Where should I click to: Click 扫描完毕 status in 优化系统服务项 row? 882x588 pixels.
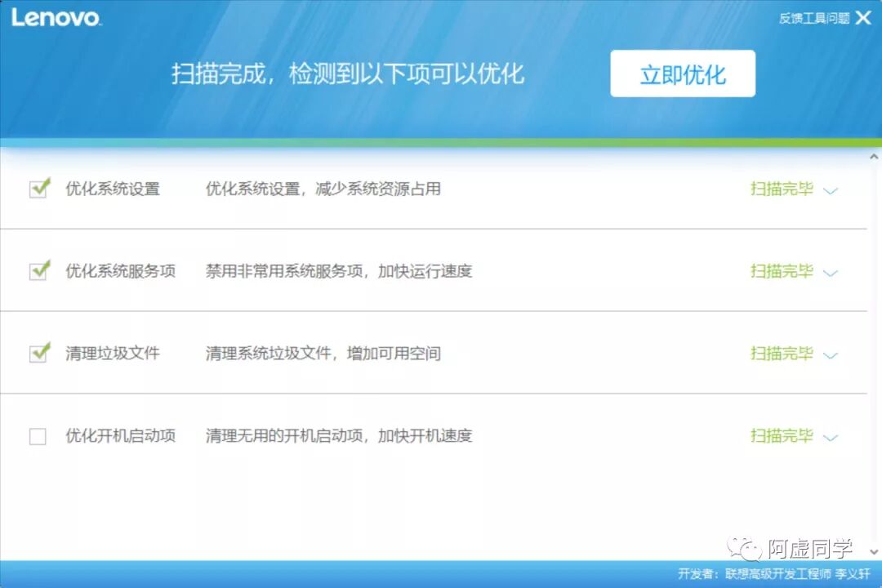point(782,270)
